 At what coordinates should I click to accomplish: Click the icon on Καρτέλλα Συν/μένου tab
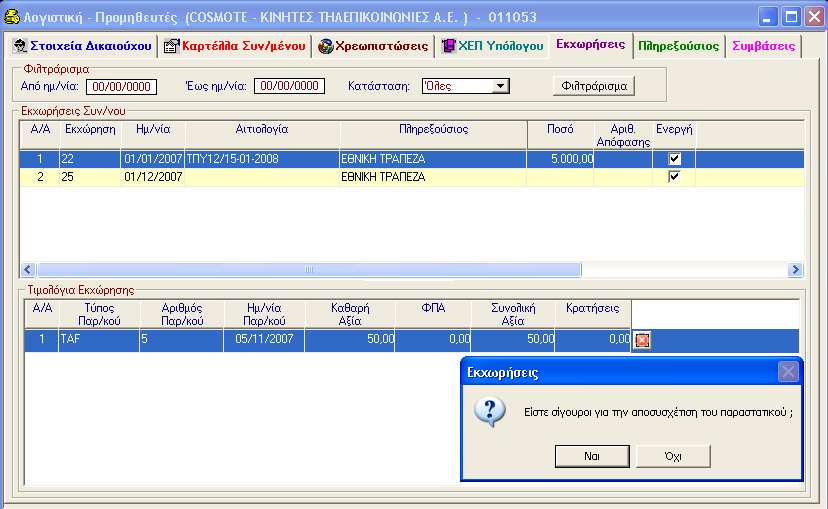172,46
